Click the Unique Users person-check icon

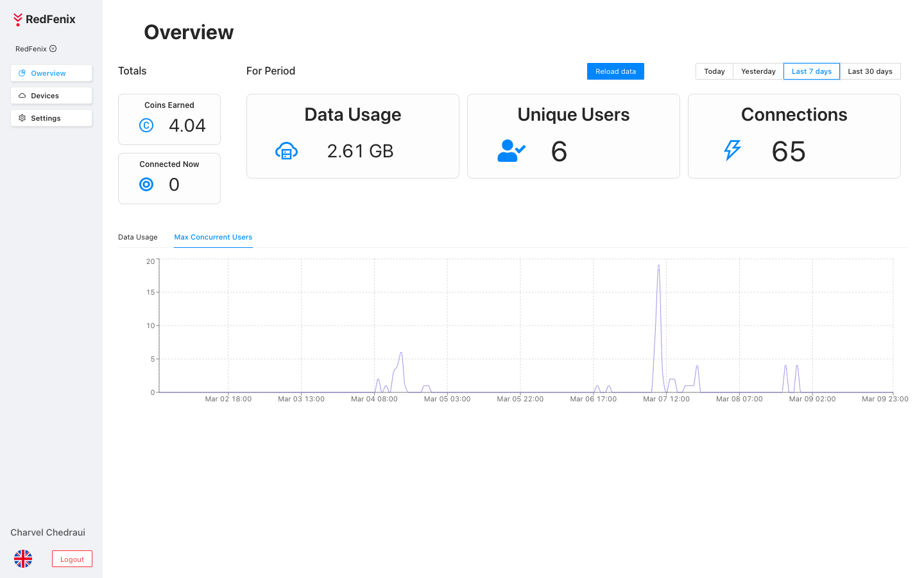click(511, 151)
